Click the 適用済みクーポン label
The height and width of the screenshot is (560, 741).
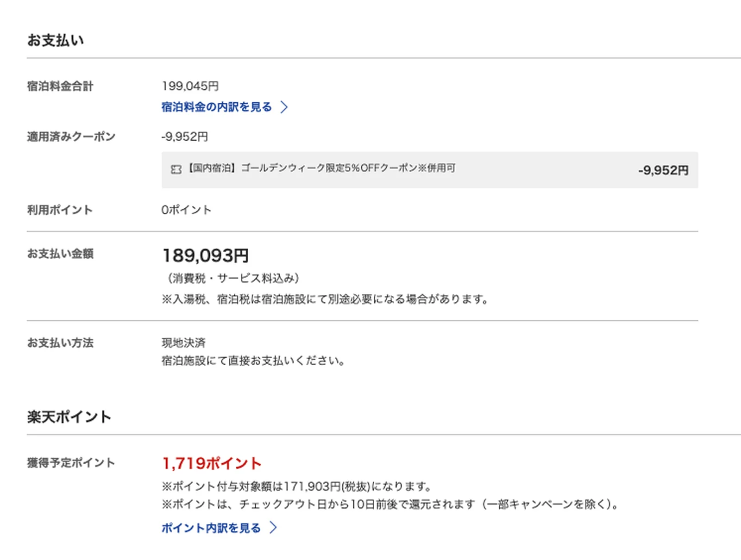(71, 137)
